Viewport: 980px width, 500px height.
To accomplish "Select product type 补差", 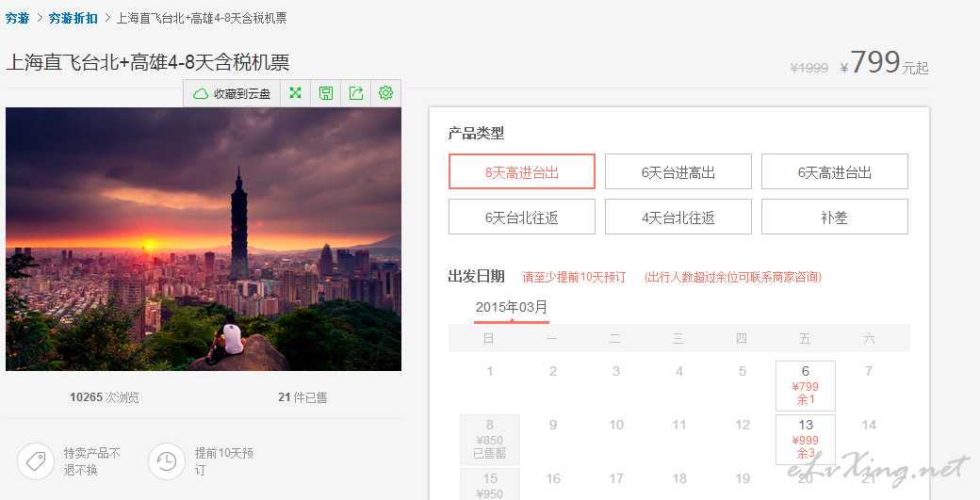I will (834, 217).
